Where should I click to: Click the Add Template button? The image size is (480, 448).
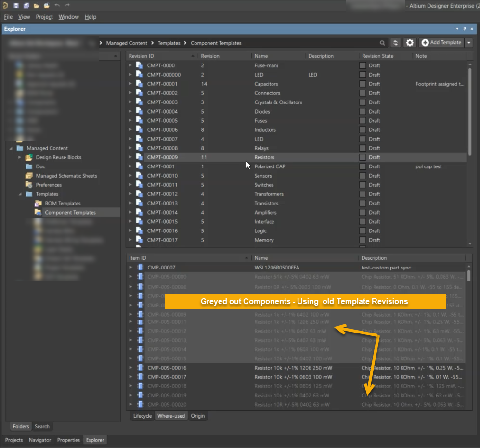tap(441, 43)
